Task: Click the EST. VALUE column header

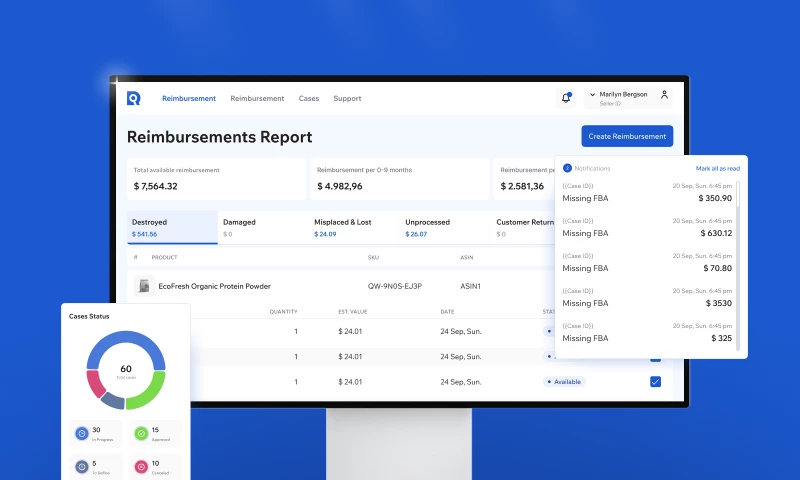Action: [x=353, y=312]
